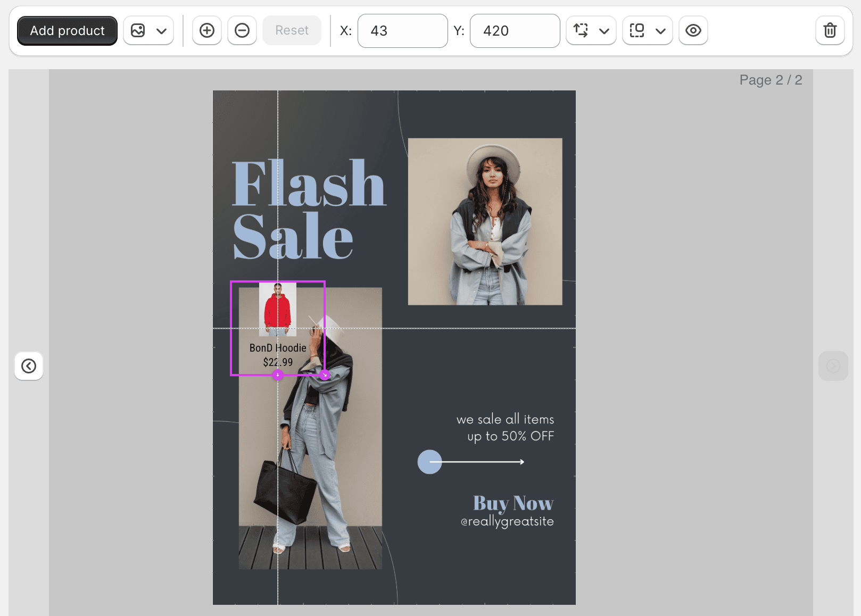This screenshot has height=616, width=861.
Task: Focus the X coordinate field
Action: [403, 31]
